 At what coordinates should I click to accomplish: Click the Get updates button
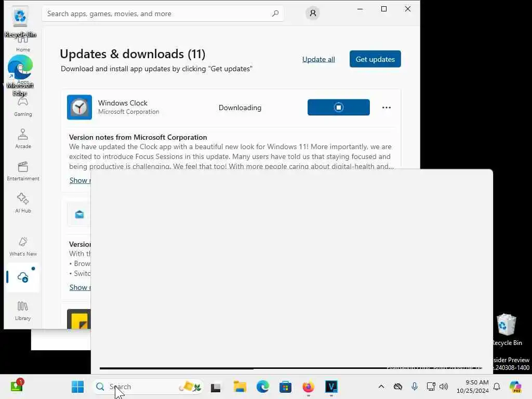375,59
